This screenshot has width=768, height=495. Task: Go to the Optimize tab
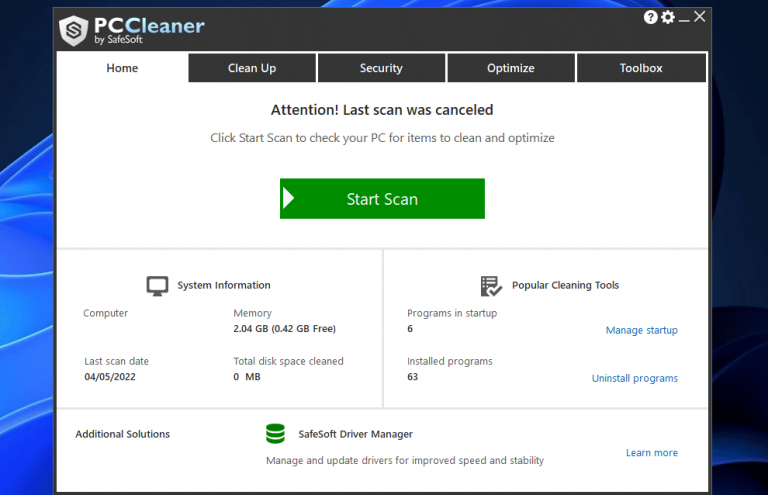(x=510, y=68)
